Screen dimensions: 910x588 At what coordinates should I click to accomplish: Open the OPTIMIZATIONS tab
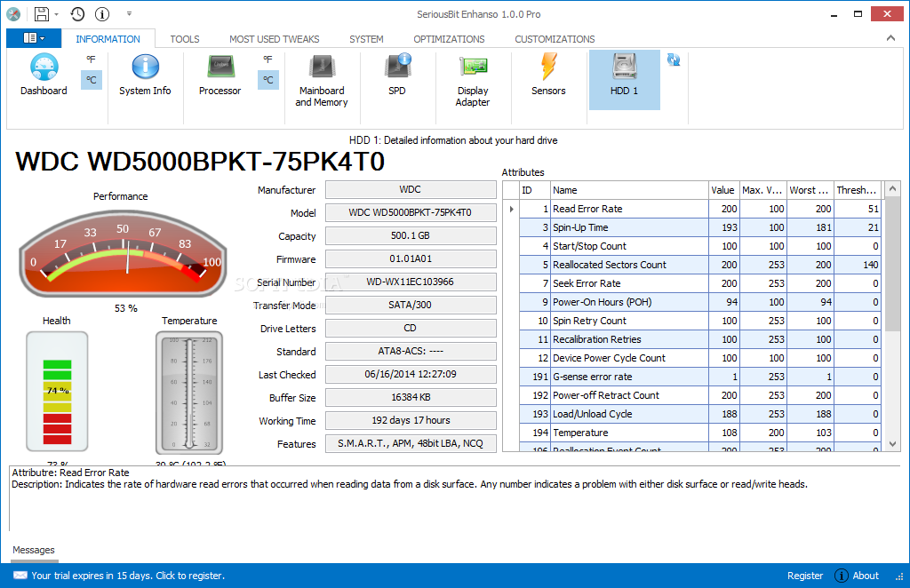tap(449, 39)
